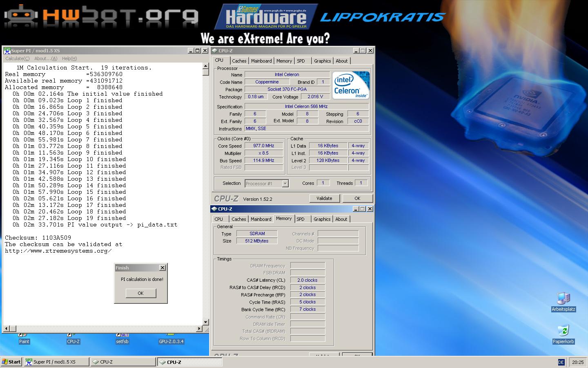Maximize the Super PI window

click(x=197, y=51)
